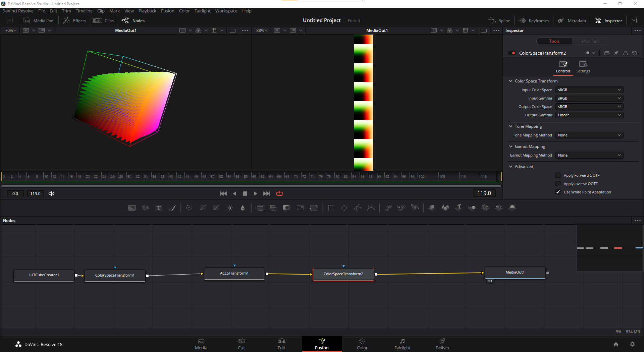Toggle the ColorSpaceTransform2 enable switch

point(512,53)
